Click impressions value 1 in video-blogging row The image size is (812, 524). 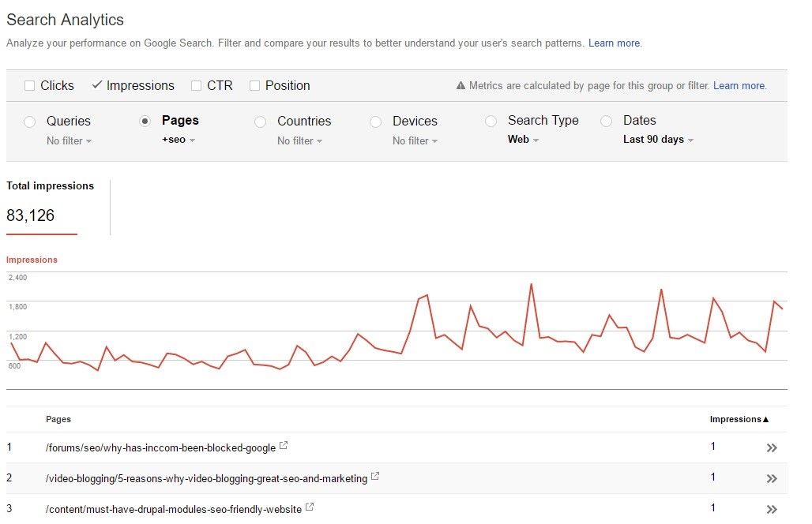point(713,477)
